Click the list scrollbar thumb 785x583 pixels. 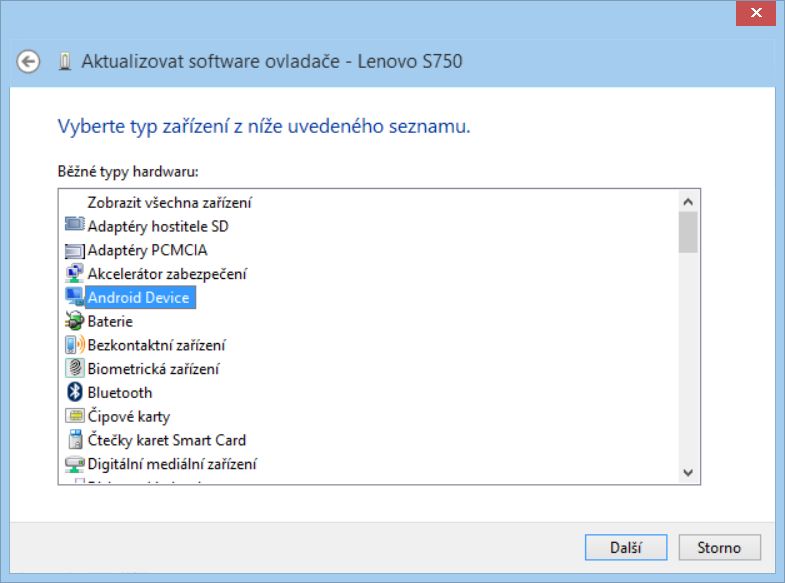[688, 232]
